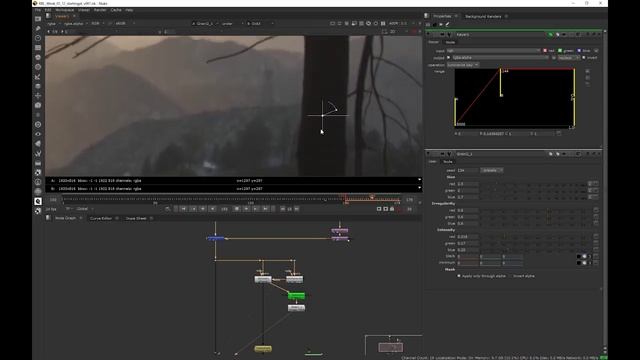Open the viewer rgba layer dropdown
This screenshot has height=360, width=640.
click(53, 23)
